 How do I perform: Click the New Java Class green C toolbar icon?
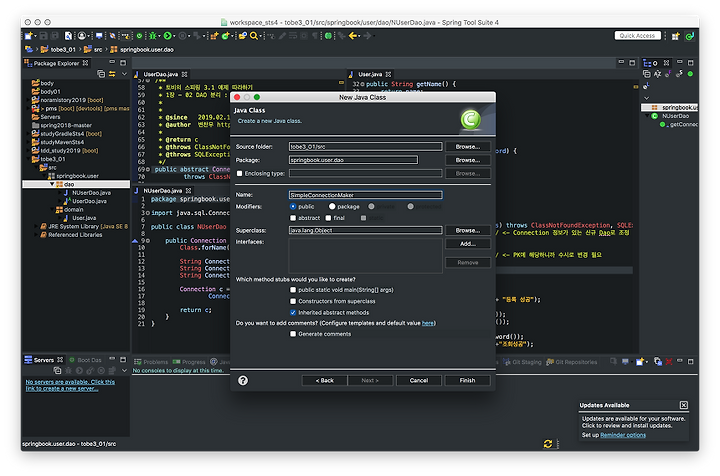point(225,36)
